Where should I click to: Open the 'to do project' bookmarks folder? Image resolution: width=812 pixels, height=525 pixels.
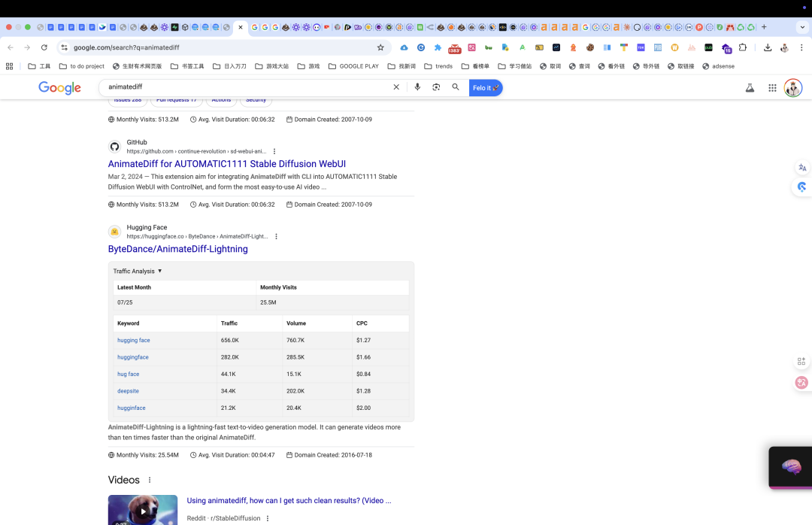pos(82,66)
